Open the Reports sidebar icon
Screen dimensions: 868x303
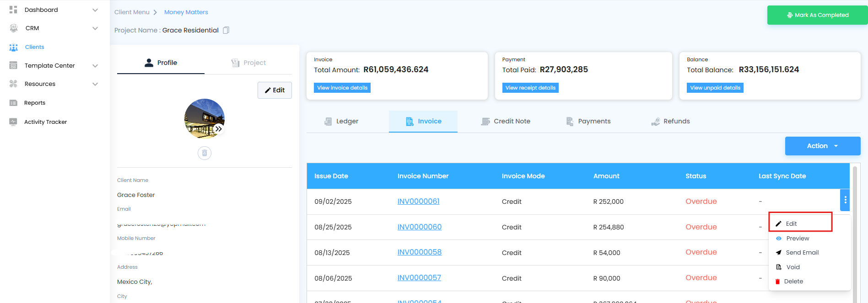(x=13, y=103)
